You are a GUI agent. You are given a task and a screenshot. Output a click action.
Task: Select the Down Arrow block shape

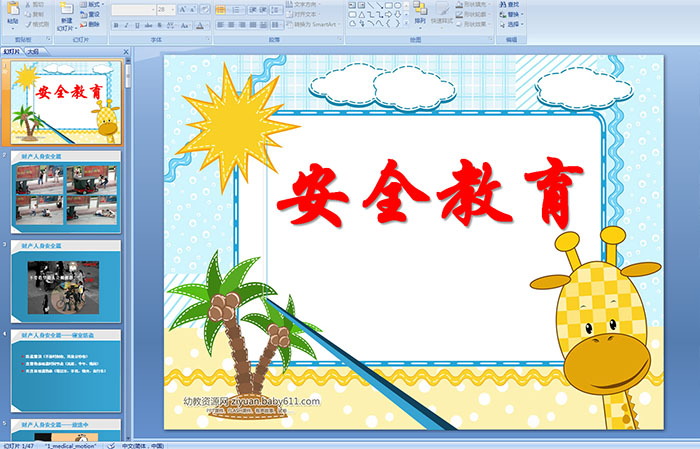pyautogui.click(x=397, y=14)
